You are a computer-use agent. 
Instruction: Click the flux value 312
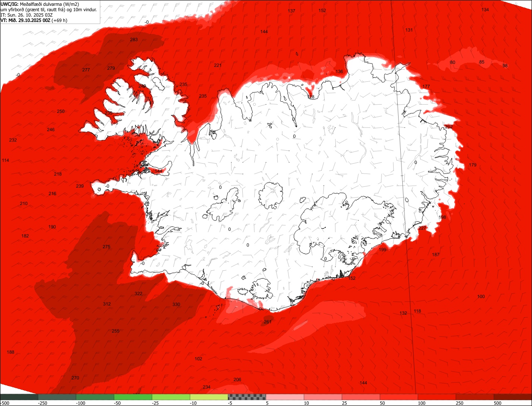coord(107,304)
